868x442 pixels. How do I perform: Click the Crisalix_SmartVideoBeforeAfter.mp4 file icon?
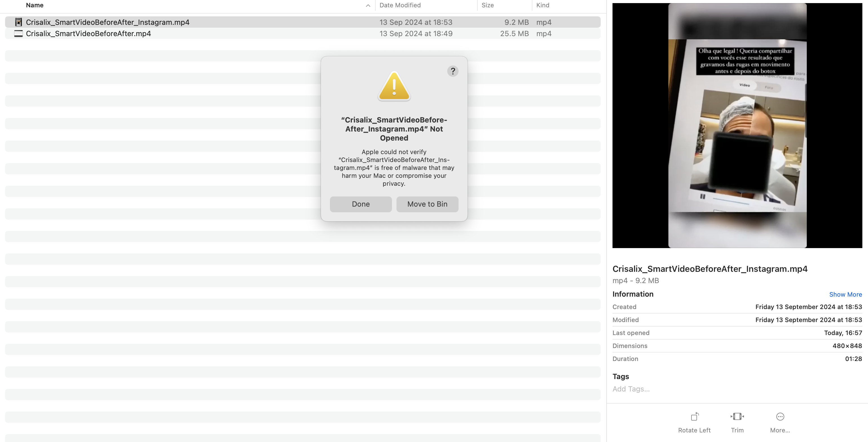click(x=19, y=34)
